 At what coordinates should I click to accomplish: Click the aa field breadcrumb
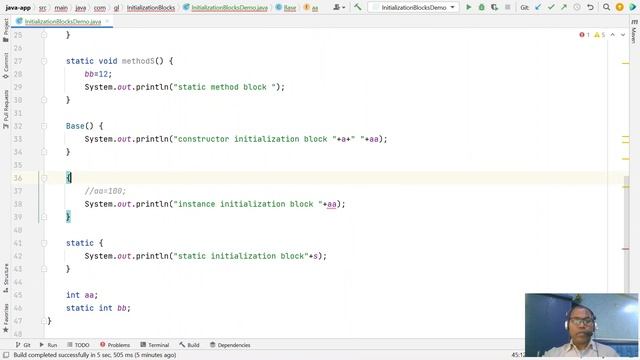[x=311, y=8]
